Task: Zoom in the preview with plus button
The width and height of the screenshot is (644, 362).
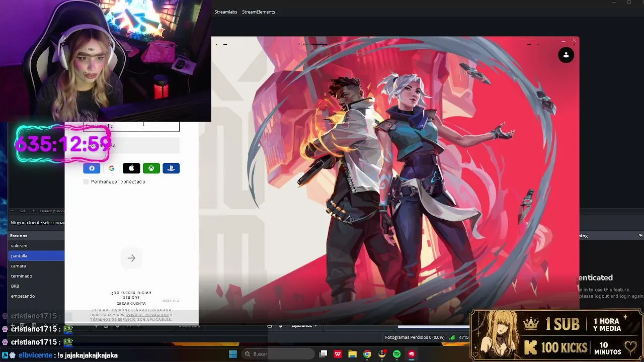Action: (34, 211)
